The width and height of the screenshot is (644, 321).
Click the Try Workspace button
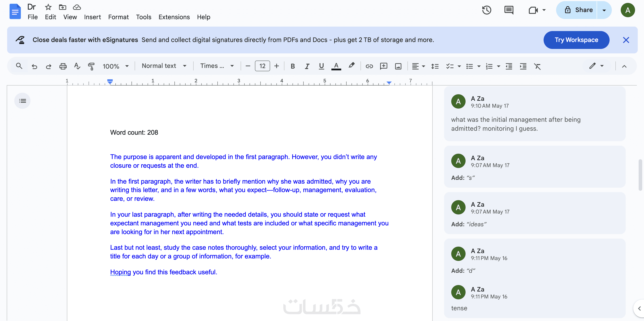[576, 40]
